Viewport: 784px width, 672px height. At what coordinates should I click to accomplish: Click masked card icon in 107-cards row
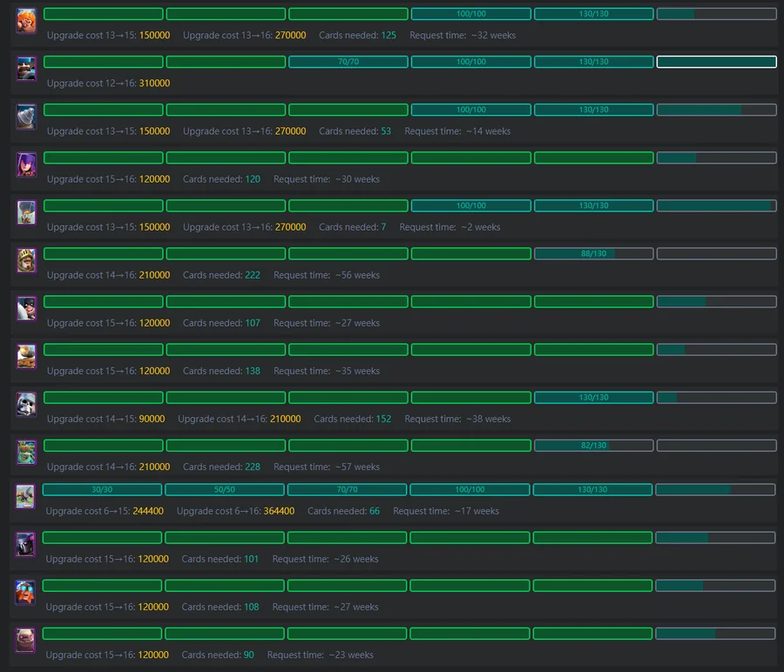pyautogui.click(x=26, y=308)
